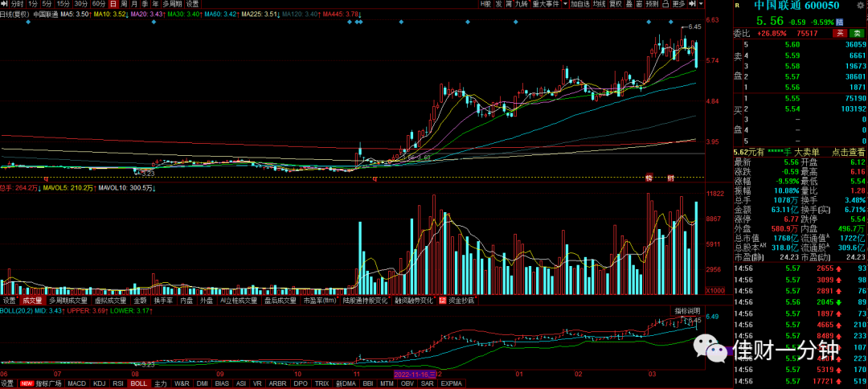Click the 发 icon in the toolbar
Screen dimensions: 868x389
499,4
